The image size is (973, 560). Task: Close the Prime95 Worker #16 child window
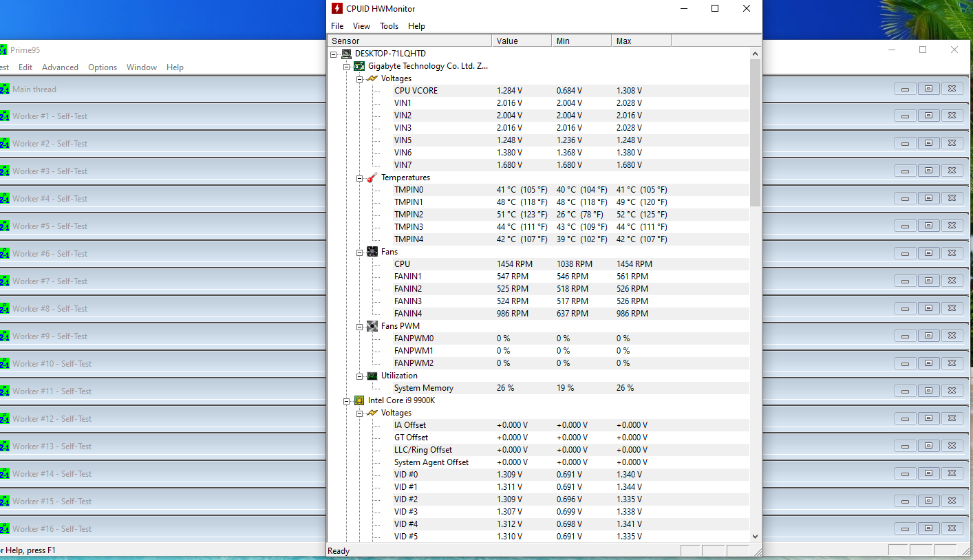pyautogui.click(x=952, y=528)
